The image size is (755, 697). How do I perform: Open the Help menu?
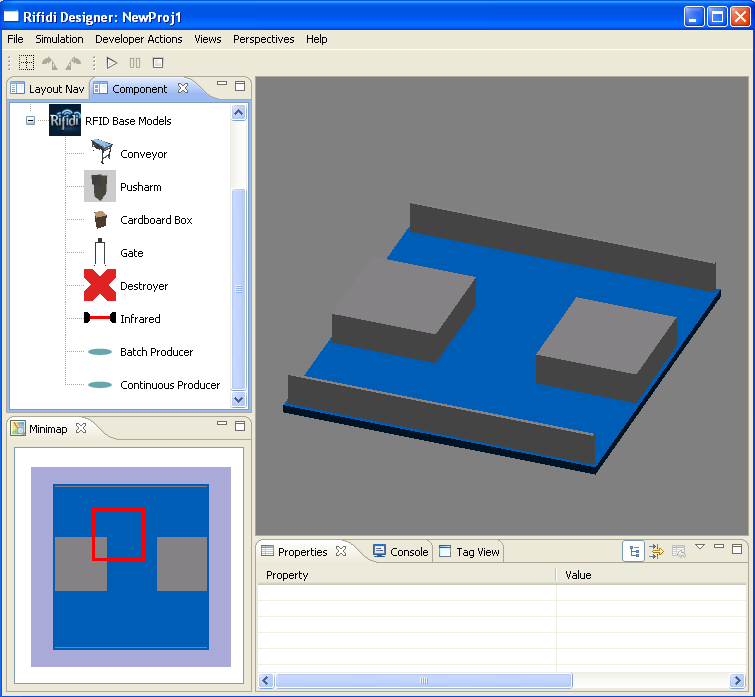pyautogui.click(x=316, y=39)
